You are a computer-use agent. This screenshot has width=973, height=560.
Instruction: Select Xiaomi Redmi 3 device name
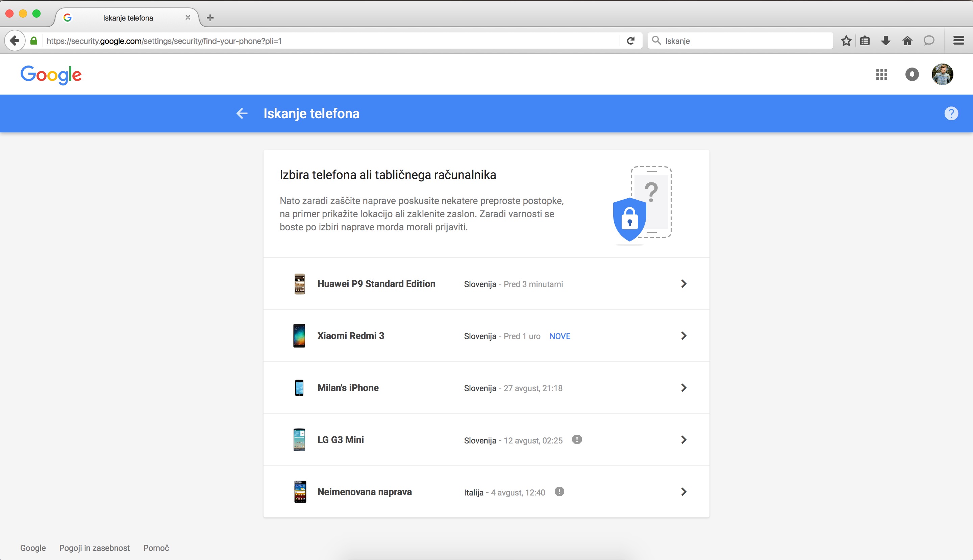click(x=351, y=336)
